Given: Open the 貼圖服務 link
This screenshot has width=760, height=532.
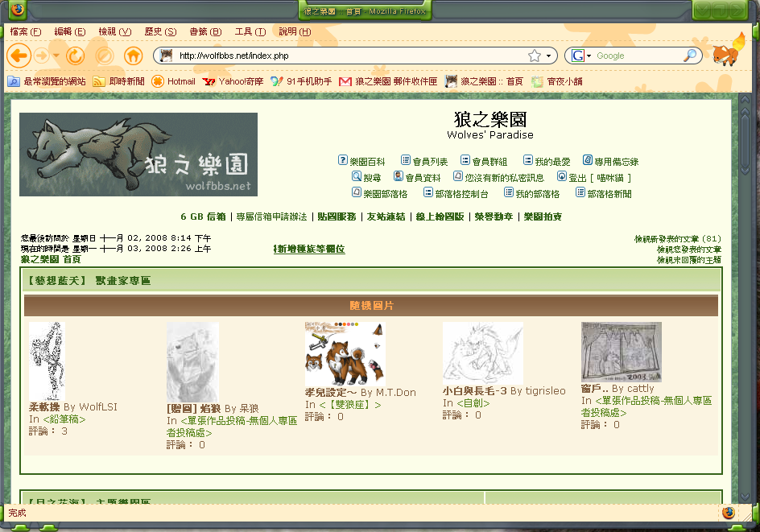Looking at the screenshot, I should (337, 217).
